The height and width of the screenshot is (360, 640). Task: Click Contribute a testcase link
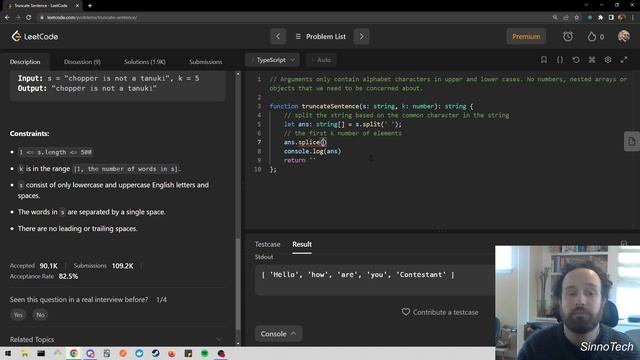pos(445,312)
